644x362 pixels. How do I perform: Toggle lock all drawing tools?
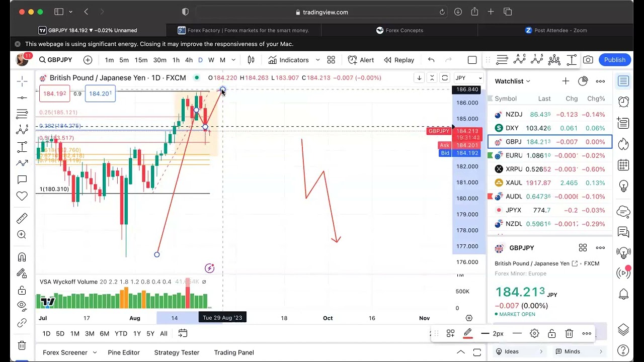(x=22, y=290)
